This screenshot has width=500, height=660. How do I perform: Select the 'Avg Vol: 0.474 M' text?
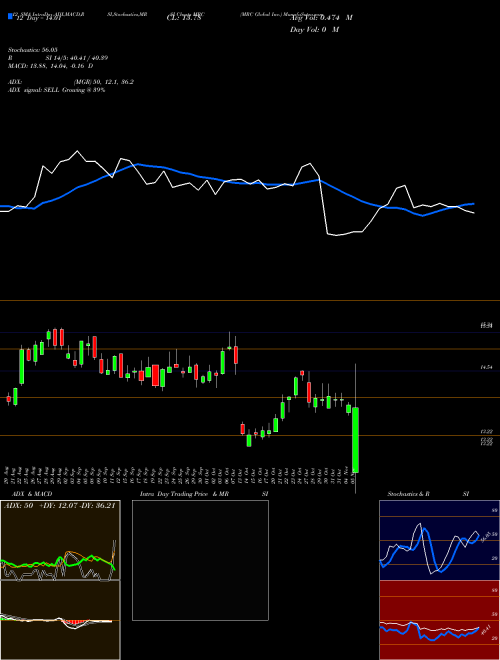coord(321,18)
